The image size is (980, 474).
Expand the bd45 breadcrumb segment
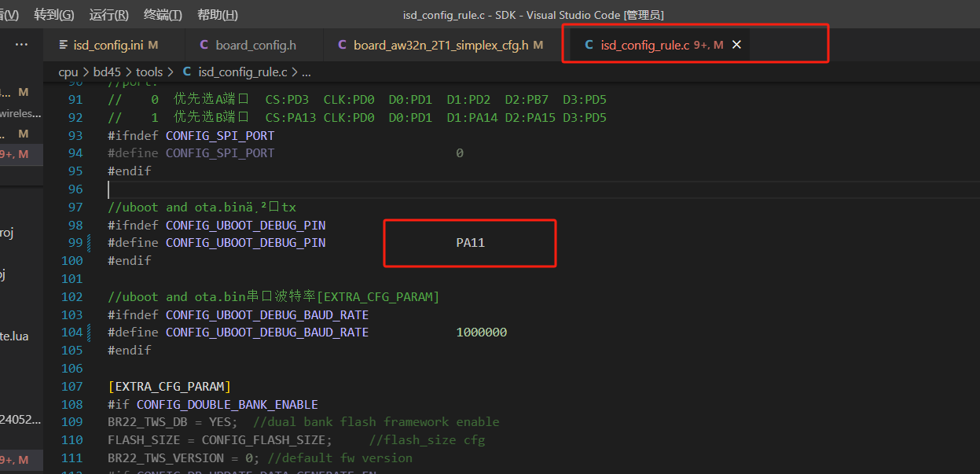(107, 72)
